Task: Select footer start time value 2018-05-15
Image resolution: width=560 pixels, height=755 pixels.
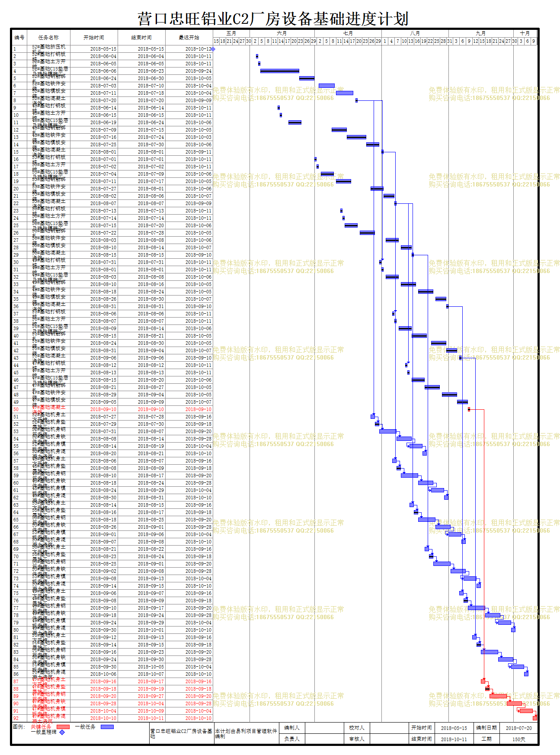Action: [454, 728]
